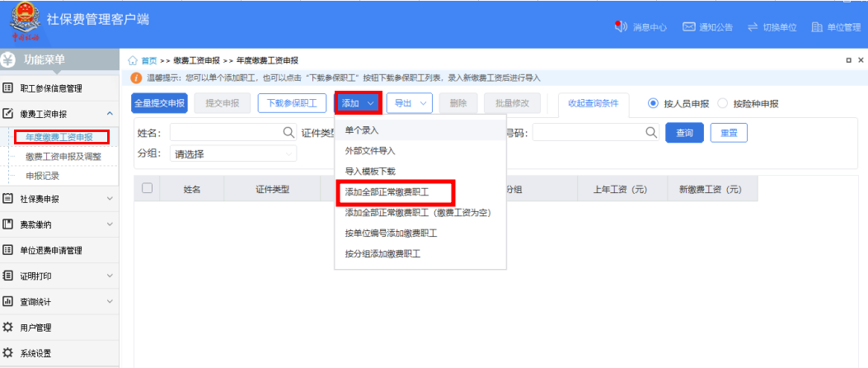
Task: Expand the 社保费申报 menu chevron
Action: pos(110,198)
